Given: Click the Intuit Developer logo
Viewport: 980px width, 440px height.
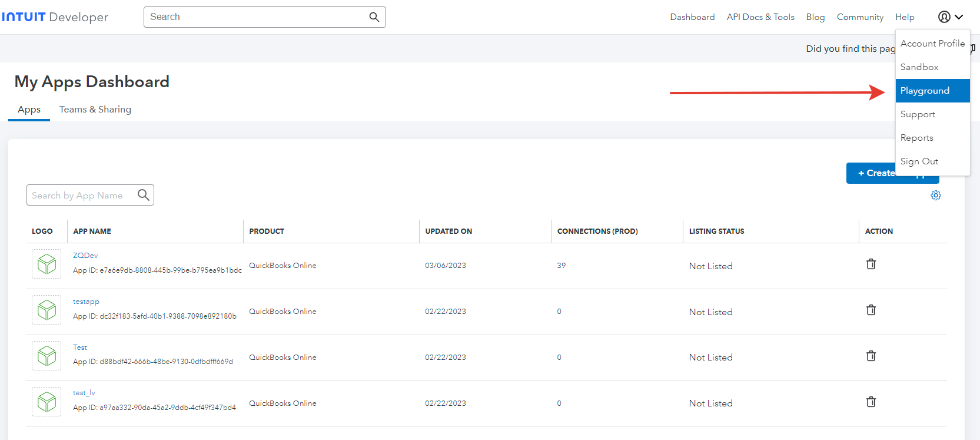Looking at the screenshot, I should [55, 17].
